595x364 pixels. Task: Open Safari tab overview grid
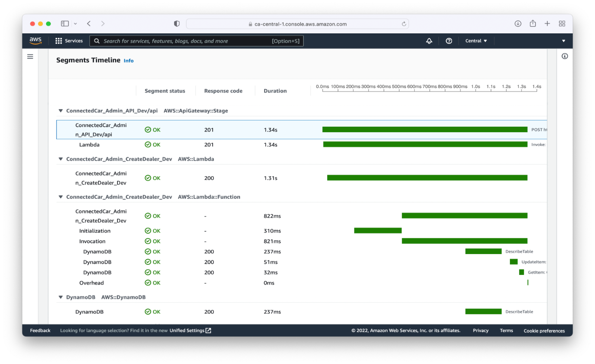562,23
